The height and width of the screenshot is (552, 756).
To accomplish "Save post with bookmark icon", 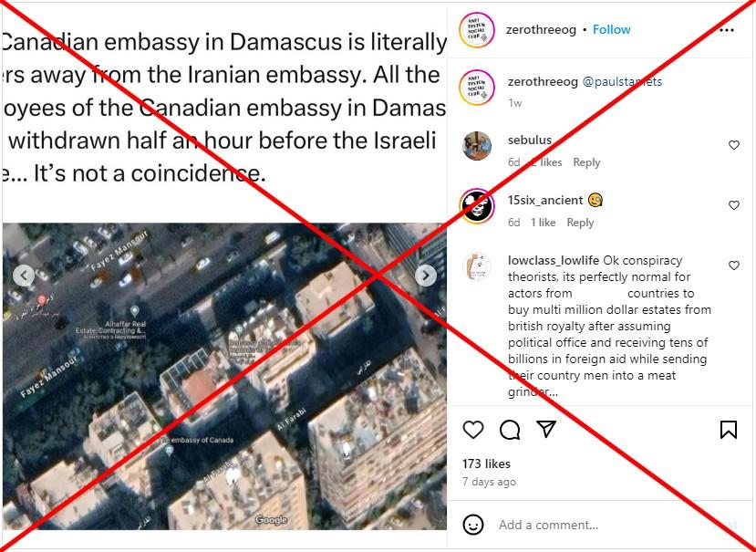I will point(728,430).
